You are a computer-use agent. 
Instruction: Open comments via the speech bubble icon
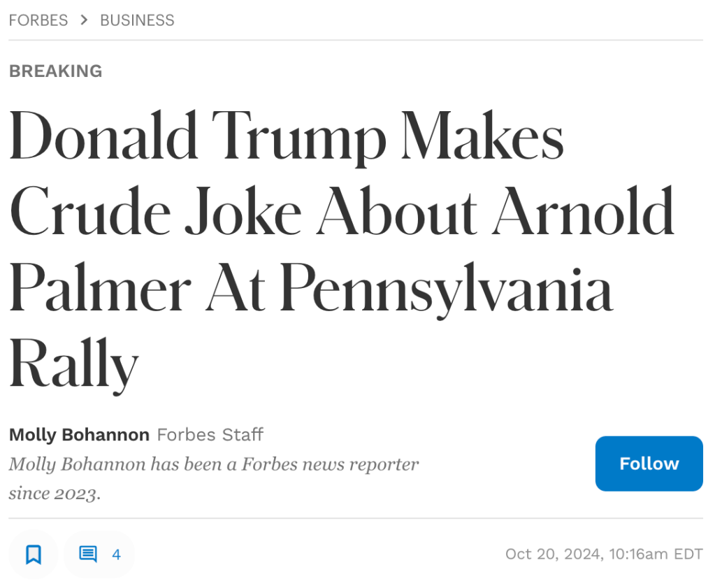click(x=88, y=555)
